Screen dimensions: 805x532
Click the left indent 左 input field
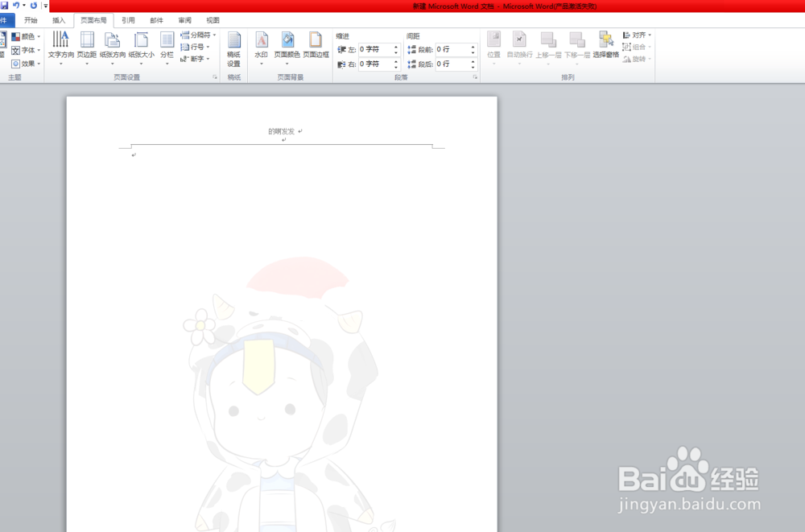tap(376, 49)
